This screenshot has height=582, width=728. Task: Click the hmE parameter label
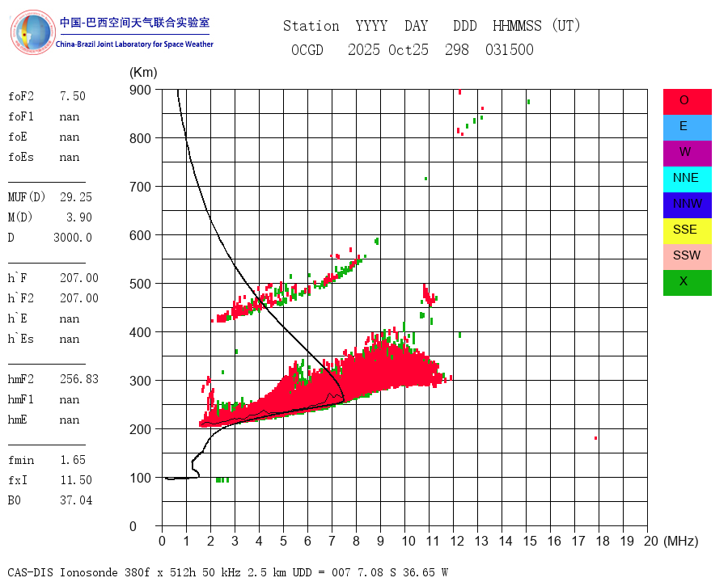[x=18, y=420]
